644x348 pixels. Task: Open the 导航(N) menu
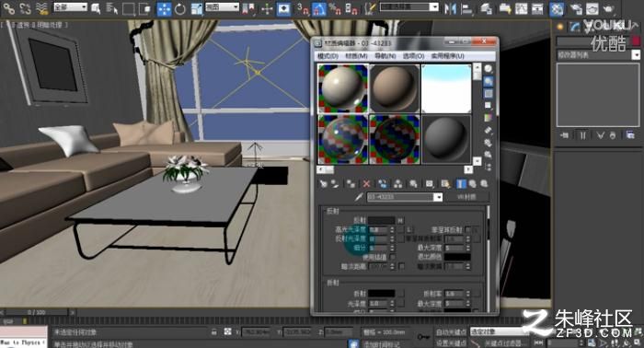[385, 55]
